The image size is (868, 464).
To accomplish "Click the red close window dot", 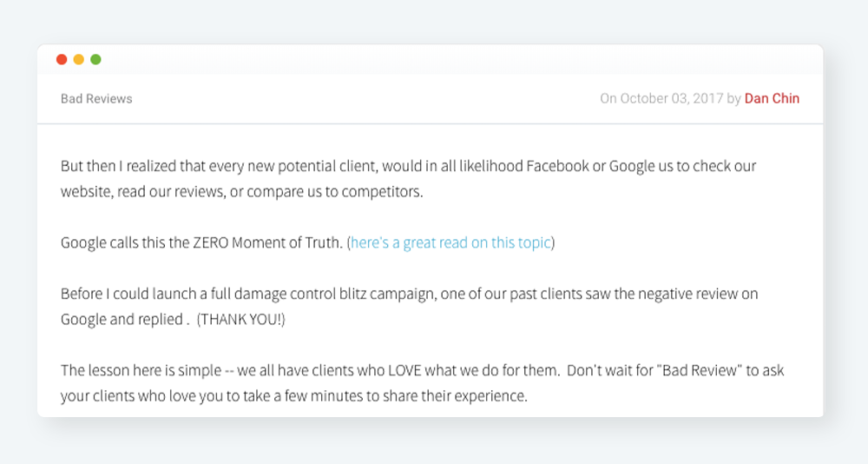I will tap(62, 59).
